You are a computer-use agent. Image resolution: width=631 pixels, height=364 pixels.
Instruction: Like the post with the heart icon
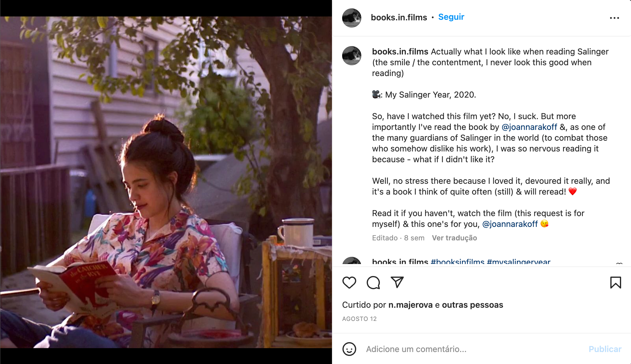click(349, 283)
